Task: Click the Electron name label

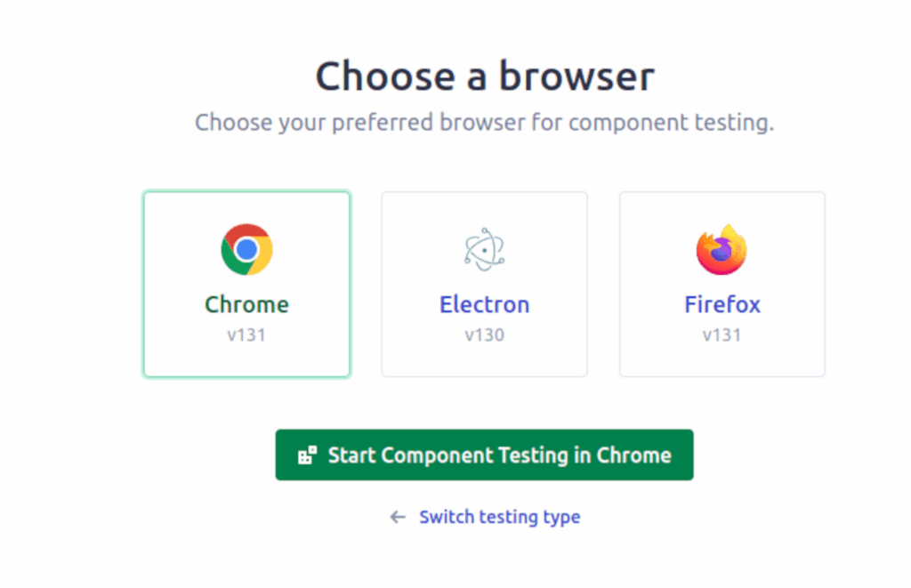Action: coord(484,304)
